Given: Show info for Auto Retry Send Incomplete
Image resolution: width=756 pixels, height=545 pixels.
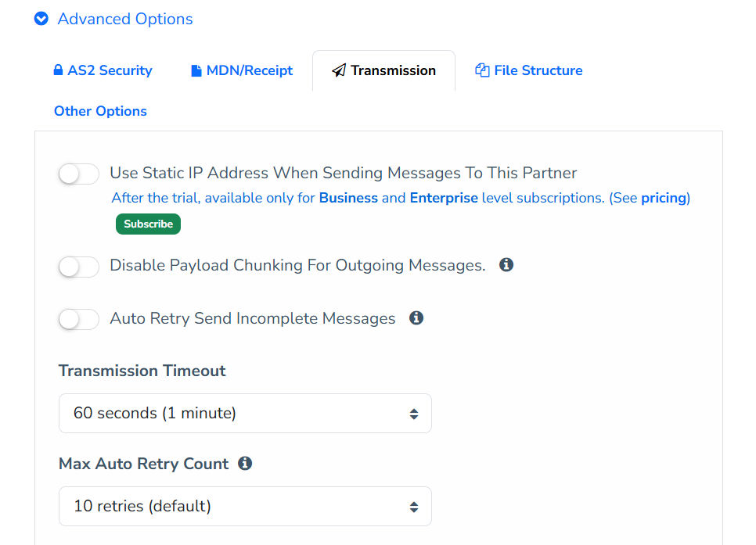Looking at the screenshot, I should [x=416, y=318].
